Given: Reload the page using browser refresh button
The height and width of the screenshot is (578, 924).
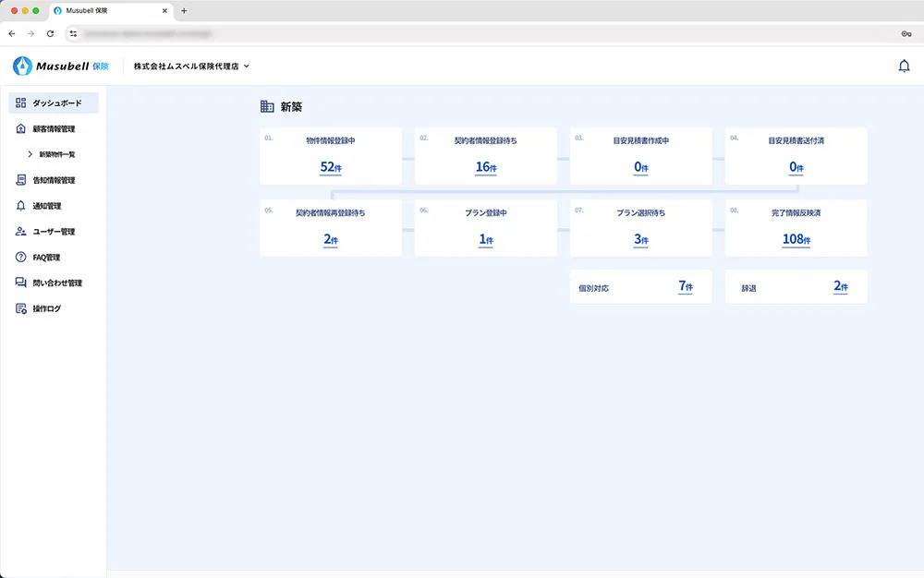Looking at the screenshot, I should click(50, 33).
